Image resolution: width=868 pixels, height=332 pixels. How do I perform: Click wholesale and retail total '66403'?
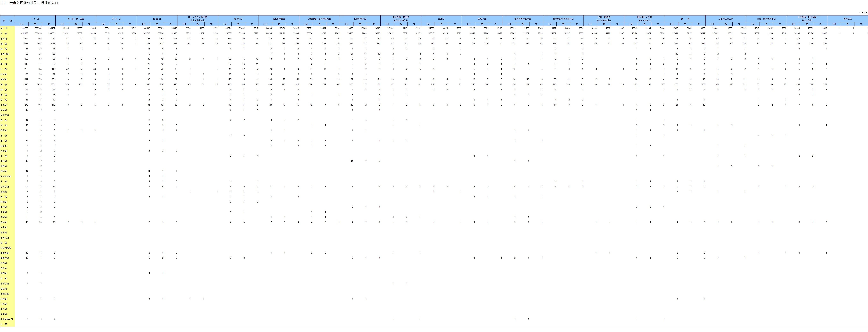click(269, 28)
